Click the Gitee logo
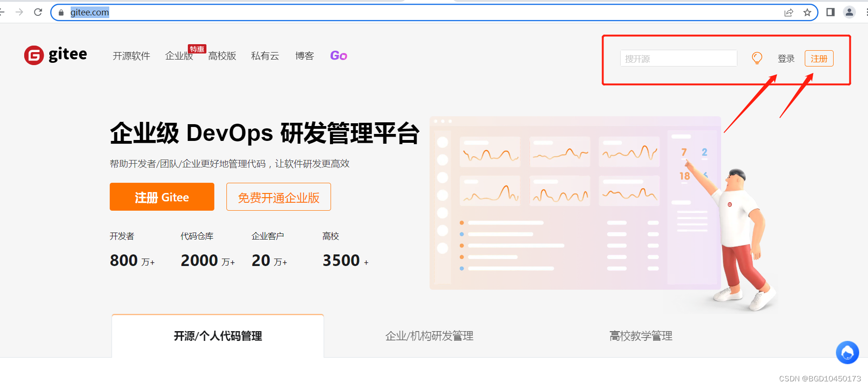Screen dimensions: 868x386 [55, 55]
